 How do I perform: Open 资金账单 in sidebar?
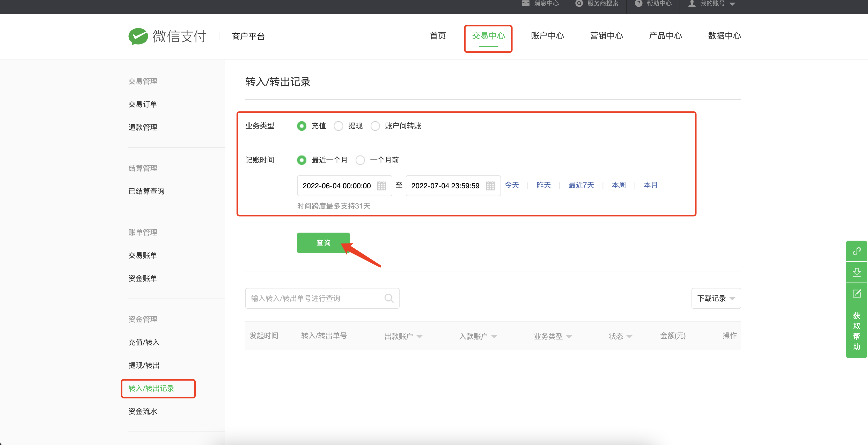[143, 278]
